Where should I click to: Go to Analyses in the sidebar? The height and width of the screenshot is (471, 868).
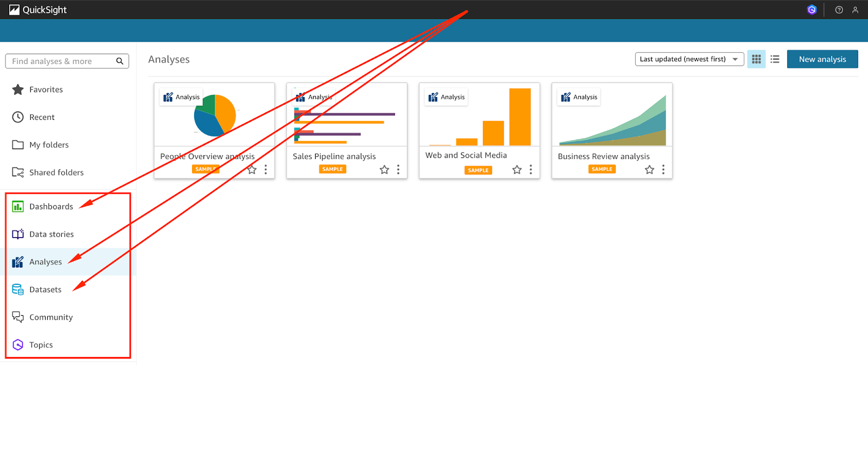tap(46, 262)
